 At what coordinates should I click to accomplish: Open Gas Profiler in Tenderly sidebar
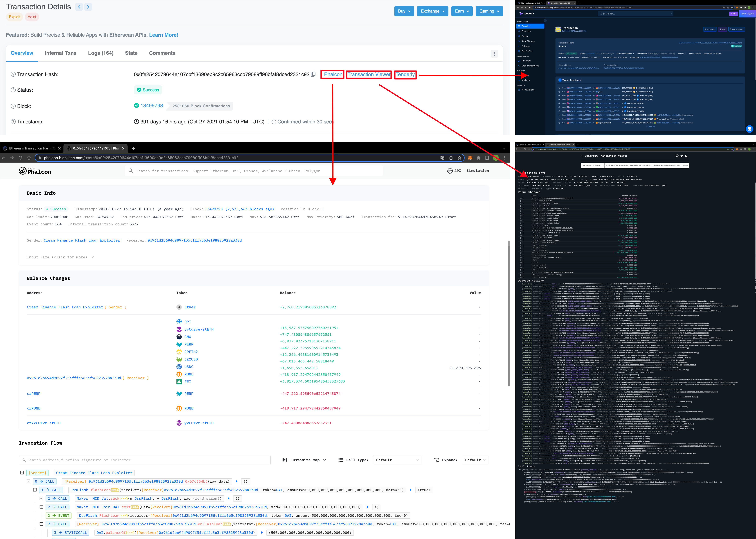[x=527, y=51]
